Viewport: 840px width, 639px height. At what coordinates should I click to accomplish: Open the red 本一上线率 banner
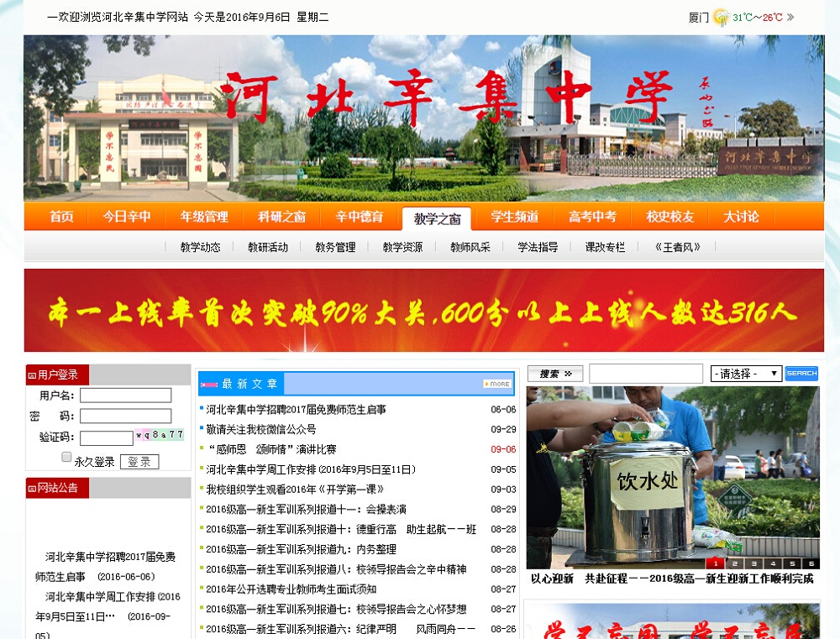click(x=423, y=311)
